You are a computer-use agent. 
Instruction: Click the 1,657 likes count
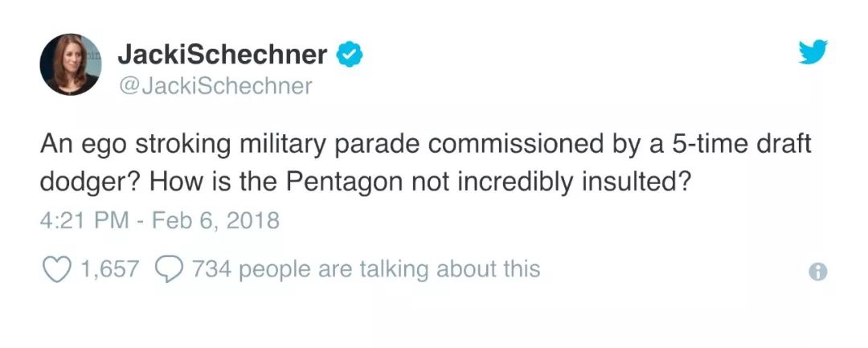109,268
